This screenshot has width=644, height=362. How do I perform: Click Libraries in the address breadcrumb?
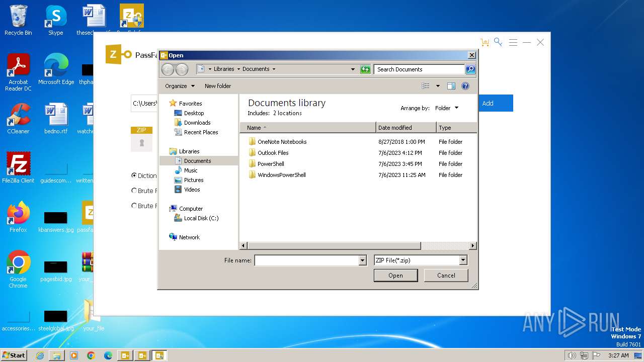coord(224,69)
